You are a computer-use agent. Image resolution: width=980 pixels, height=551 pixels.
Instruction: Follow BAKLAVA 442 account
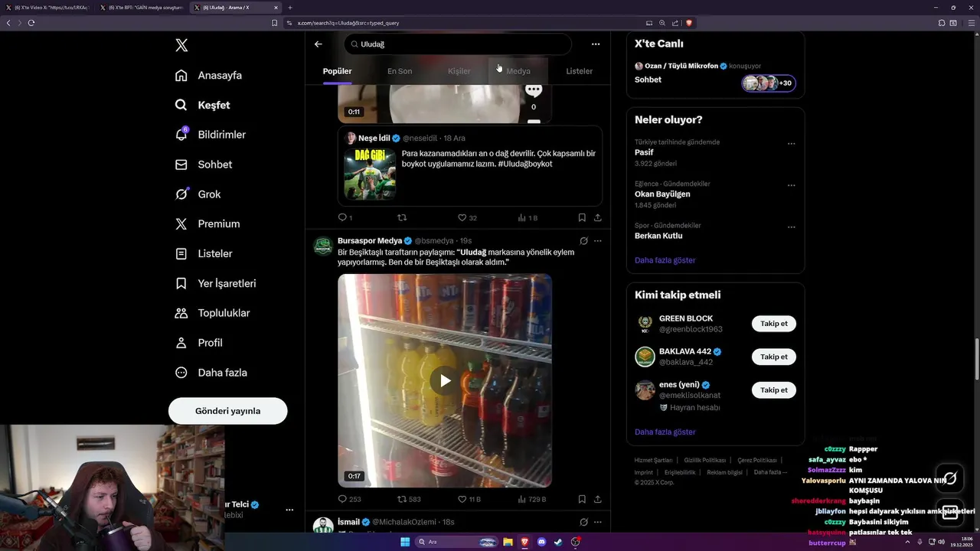point(773,357)
